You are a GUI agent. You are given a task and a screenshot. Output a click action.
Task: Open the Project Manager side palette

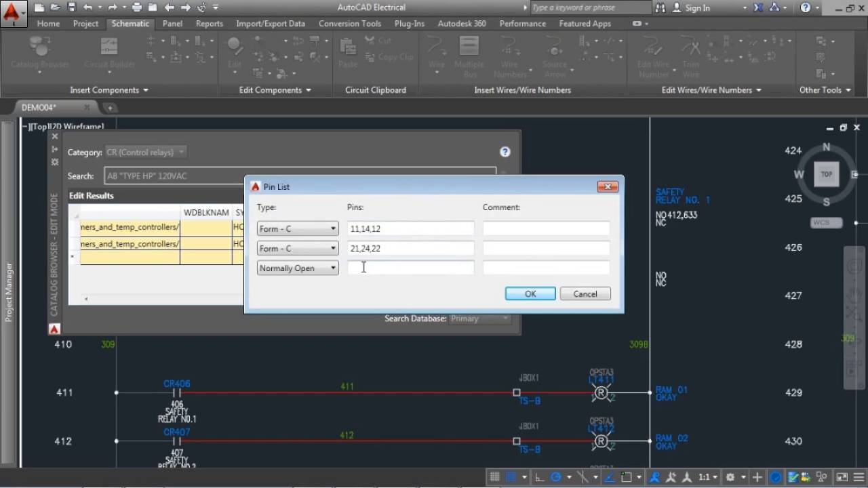8,291
